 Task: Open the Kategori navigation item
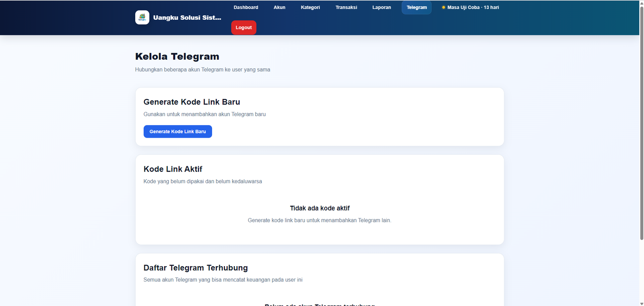click(310, 7)
